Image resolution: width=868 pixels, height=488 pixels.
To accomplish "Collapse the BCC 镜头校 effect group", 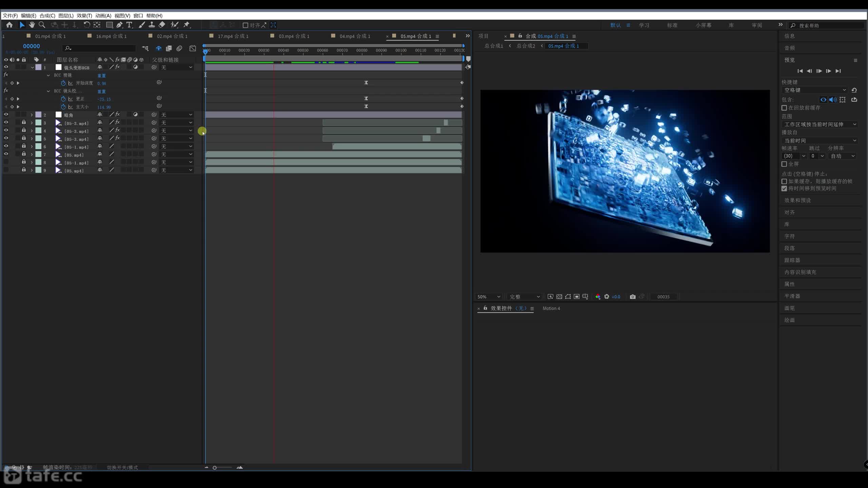I will coord(48,91).
